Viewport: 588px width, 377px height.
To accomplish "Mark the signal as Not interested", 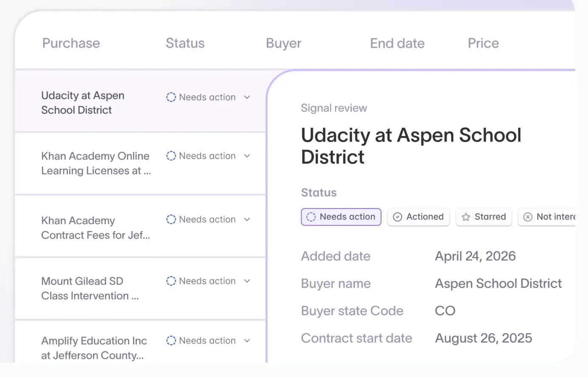I will (547, 217).
